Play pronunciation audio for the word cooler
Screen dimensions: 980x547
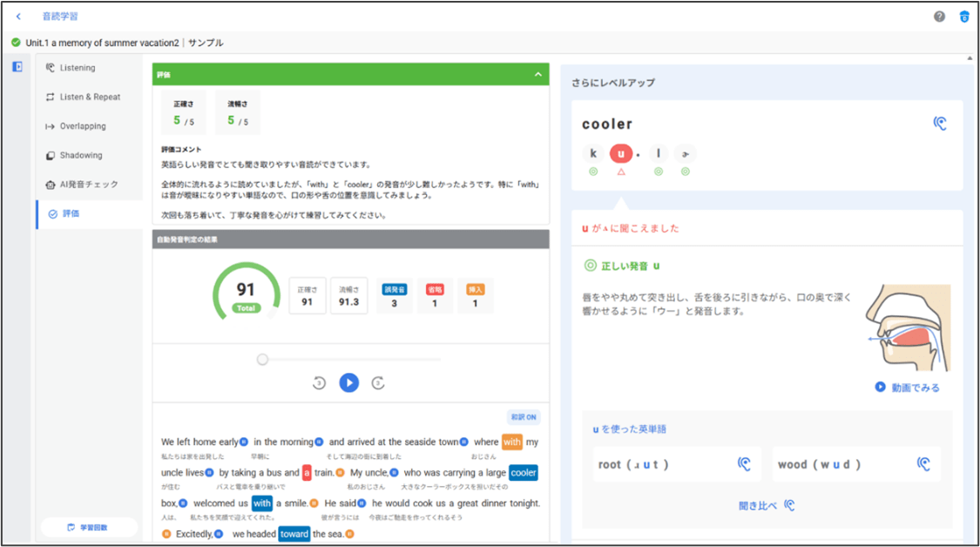(x=939, y=122)
